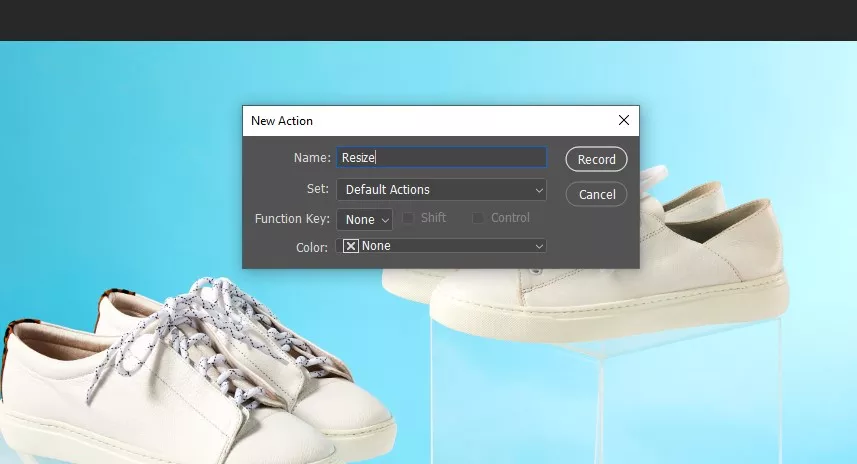Image resolution: width=857 pixels, height=464 pixels.
Task: Click the Record button
Action: click(596, 159)
